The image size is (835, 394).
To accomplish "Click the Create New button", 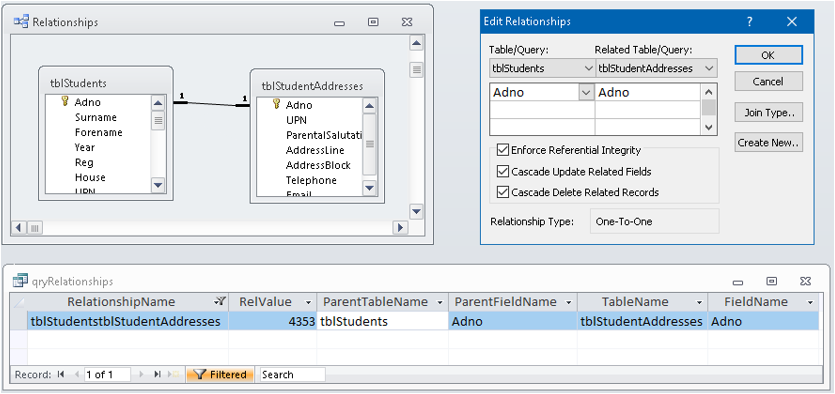I will 768,142.
